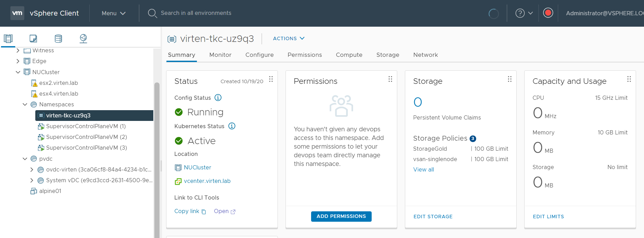Open the help question mark menu
This screenshot has height=238, width=644.
[524, 13]
